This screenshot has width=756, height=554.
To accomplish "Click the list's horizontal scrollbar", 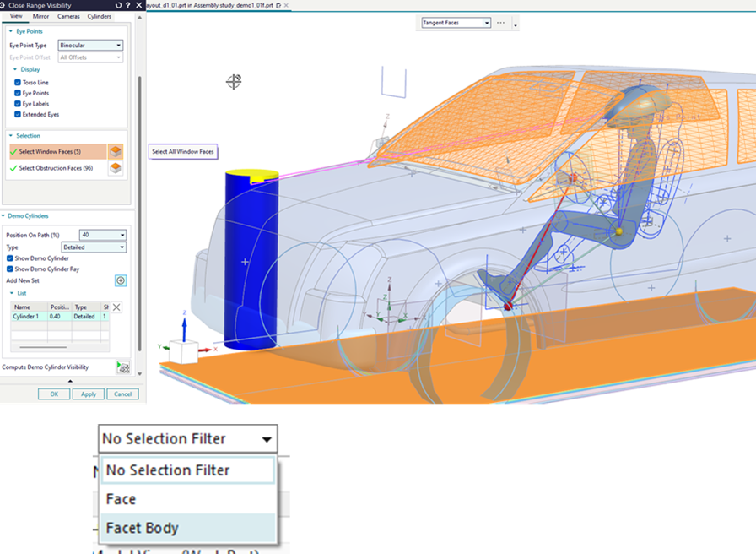I will tap(43, 347).
